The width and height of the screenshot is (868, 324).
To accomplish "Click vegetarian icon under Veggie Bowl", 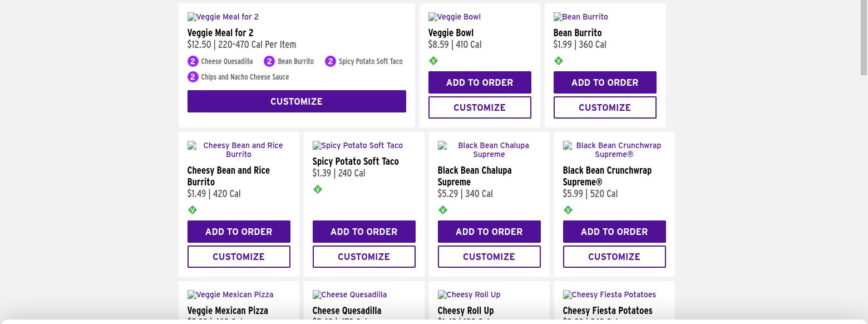I will pyautogui.click(x=433, y=61).
